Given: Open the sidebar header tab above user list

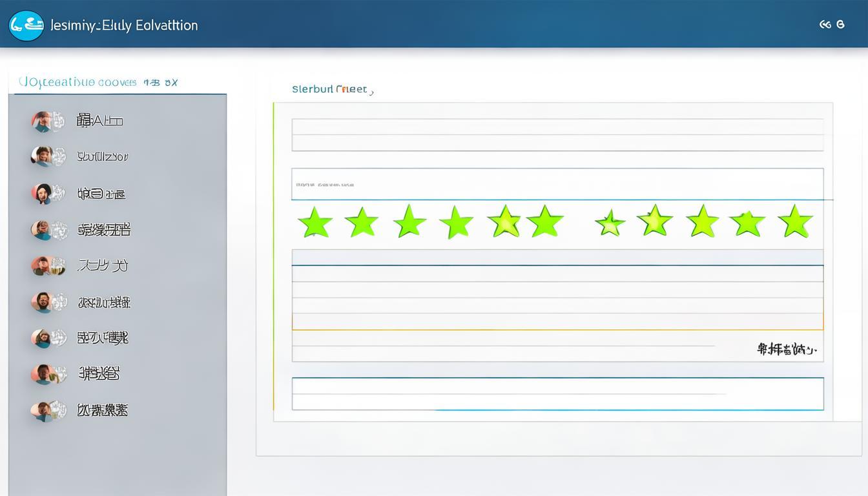Looking at the screenshot, I should click(98, 83).
